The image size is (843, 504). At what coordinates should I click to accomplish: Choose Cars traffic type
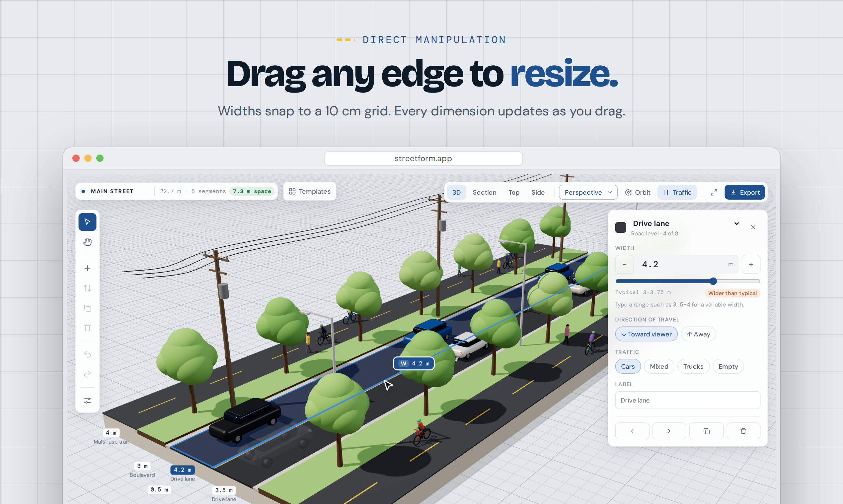pyautogui.click(x=628, y=366)
